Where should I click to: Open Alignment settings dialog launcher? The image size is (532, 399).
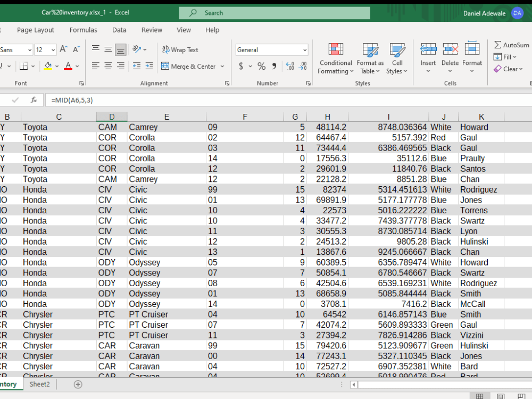(x=227, y=83)
